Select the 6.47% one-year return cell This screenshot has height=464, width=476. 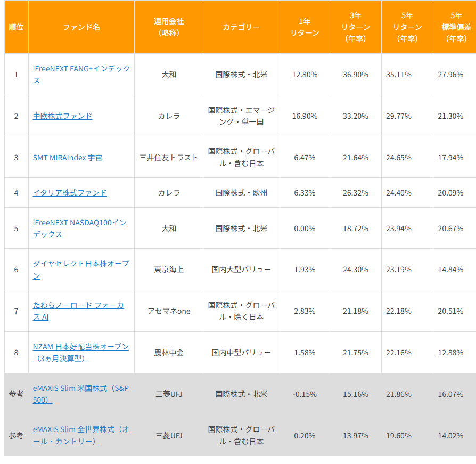[x=305, y=158]
